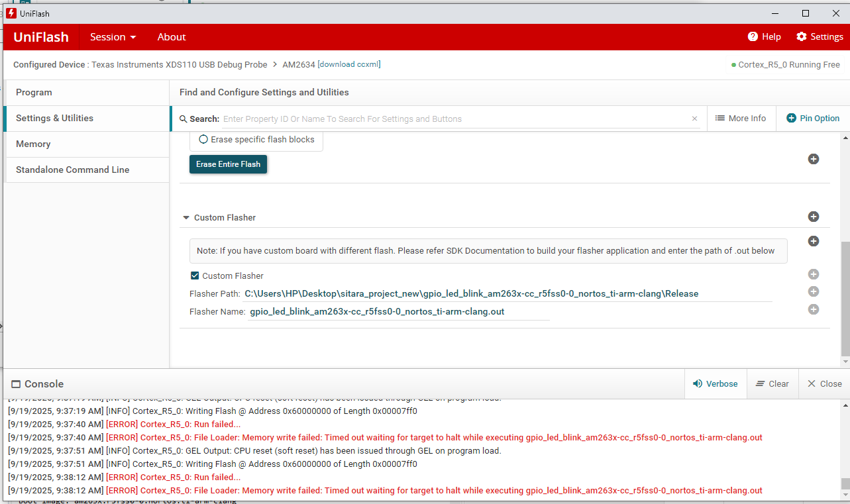The image size is (850, 504).
Task: Click the plus icon beside Flasher Name
Action: click(814, 309)
